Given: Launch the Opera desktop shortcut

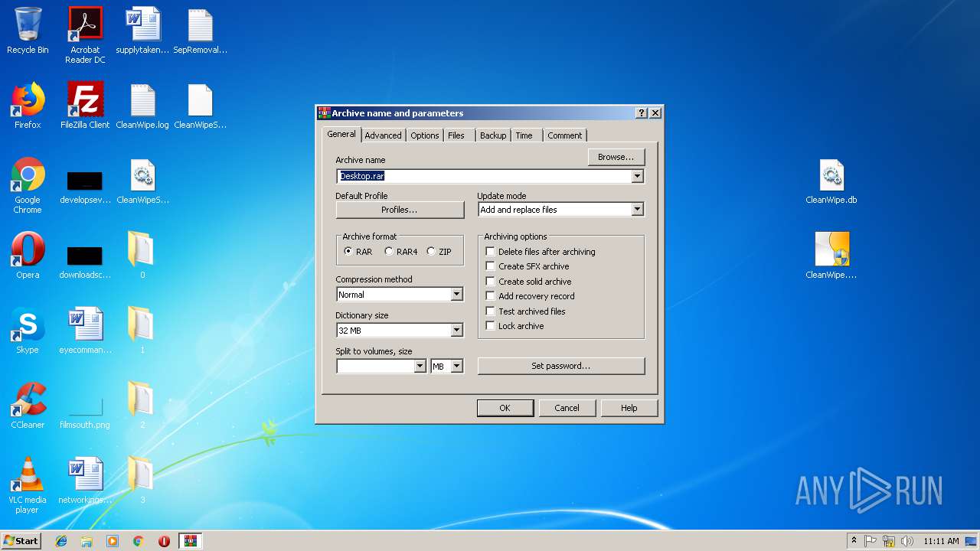Looking at the screenshot, I should pos(28,256).
